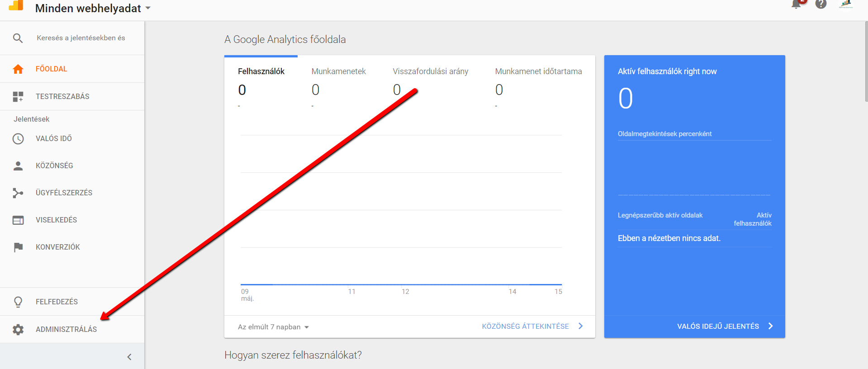Image resolution: width=868 pixels, height=369 pixels.
Task: Collapse the left sidebar with chevron
Action: point(129,357)
